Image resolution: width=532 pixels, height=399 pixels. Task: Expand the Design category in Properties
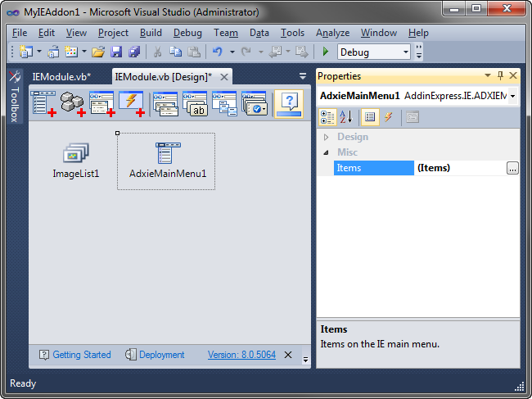(326, 137)
